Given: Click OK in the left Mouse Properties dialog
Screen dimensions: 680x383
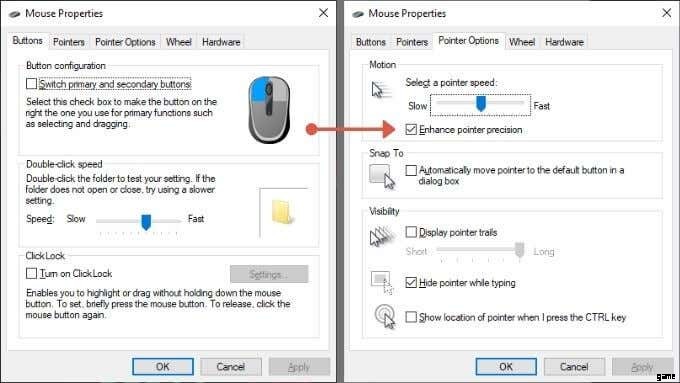Looking at the screenshot, I should tap(163, 367).
